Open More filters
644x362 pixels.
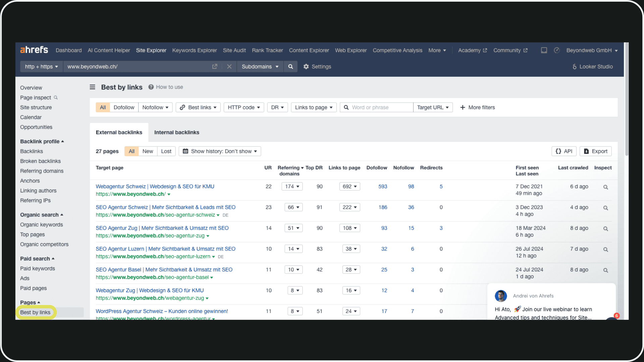(x=477, y=107)
